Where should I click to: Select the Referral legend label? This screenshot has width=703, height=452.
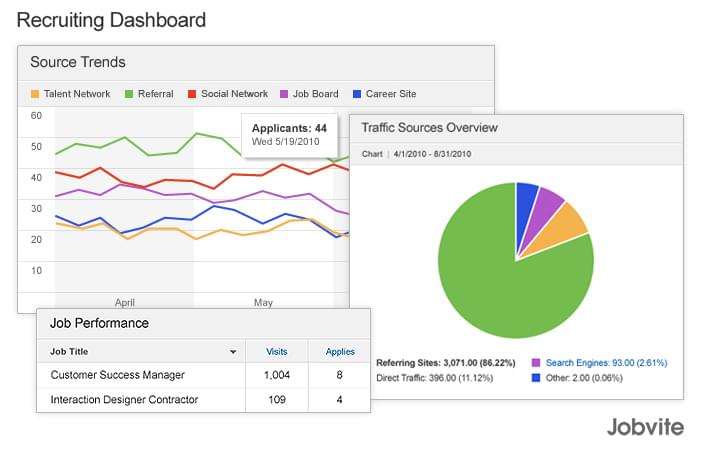[x=156, y=94]
